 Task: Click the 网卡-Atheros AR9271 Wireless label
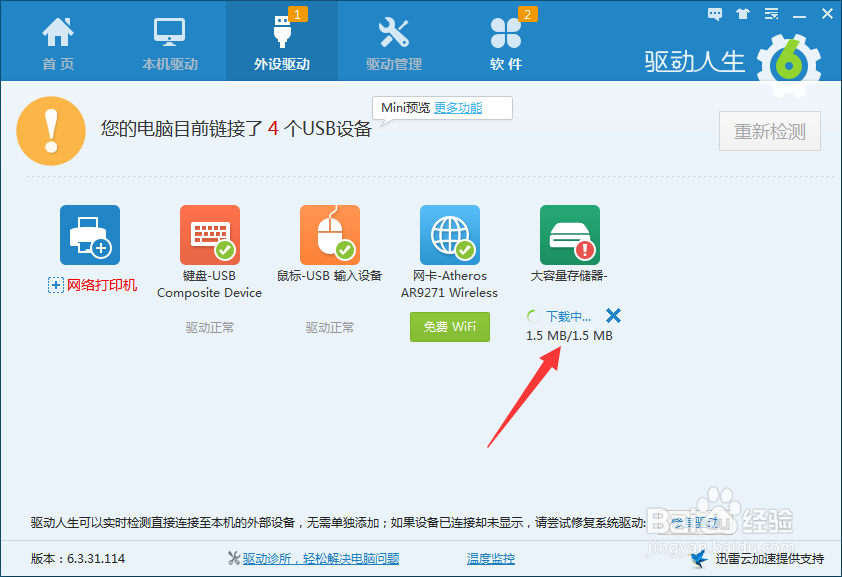click(449, 284)
